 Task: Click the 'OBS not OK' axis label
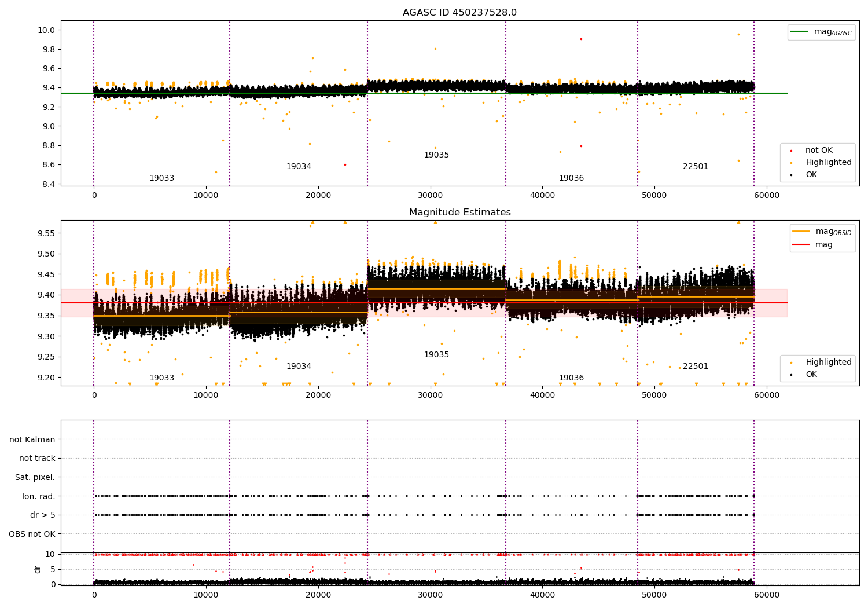tap(32, 534)
